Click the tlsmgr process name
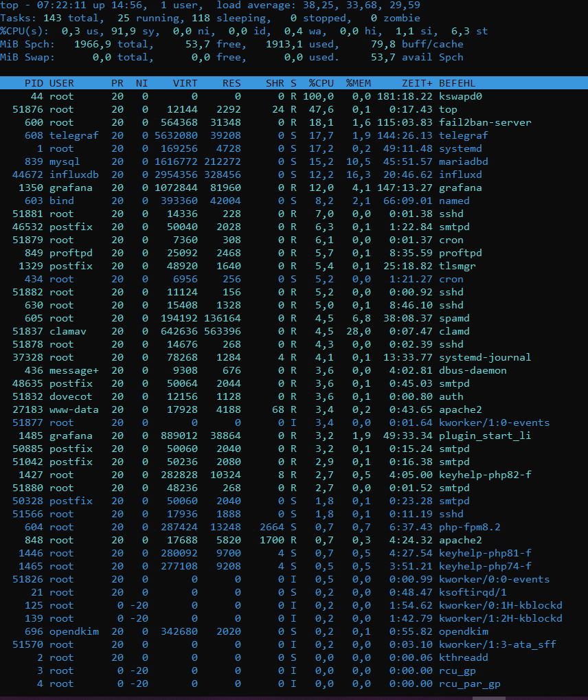 pyautogui.click(x=457, y=266)
